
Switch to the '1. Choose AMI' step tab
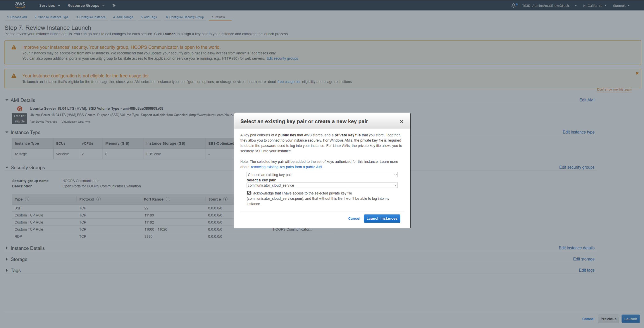(17, 17)
